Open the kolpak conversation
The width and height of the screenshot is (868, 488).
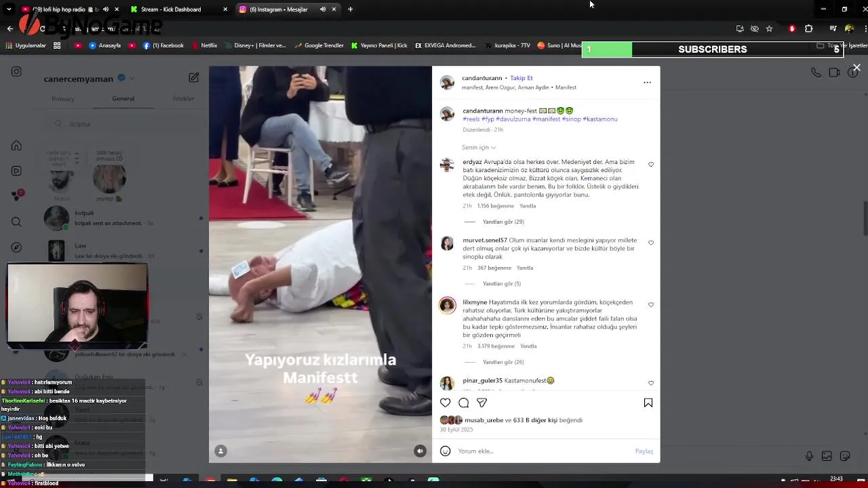pos(122,218)
